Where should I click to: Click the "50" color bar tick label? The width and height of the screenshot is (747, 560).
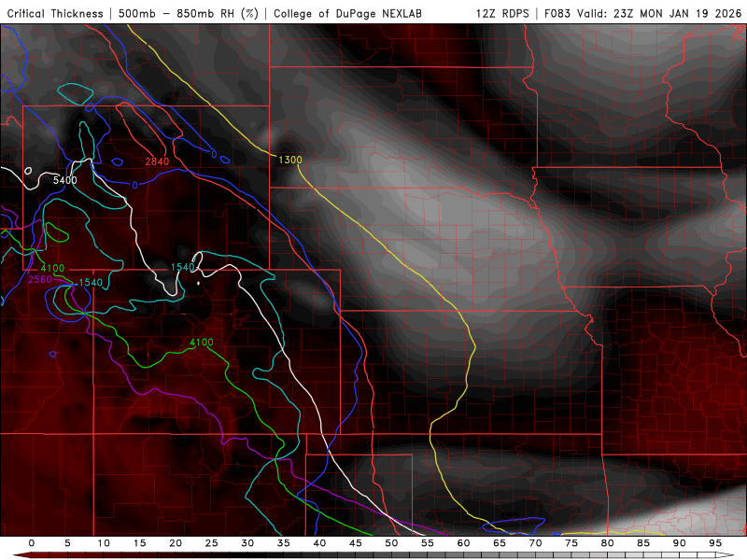coord(391,543)
